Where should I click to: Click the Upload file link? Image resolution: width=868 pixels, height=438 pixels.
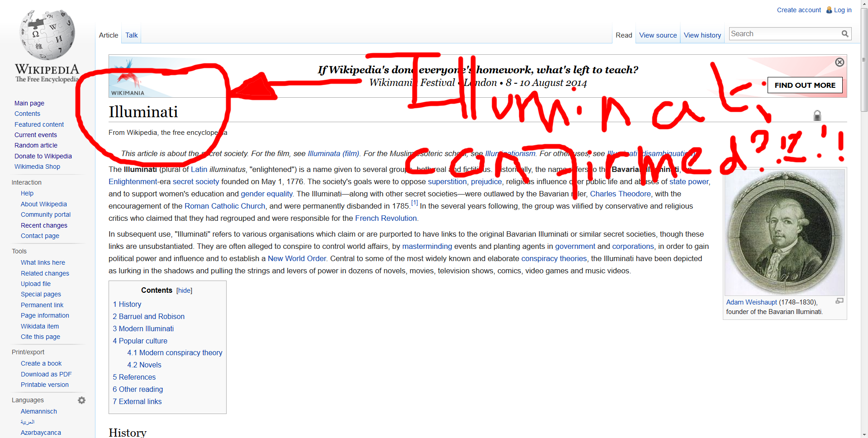coord(36,284)
